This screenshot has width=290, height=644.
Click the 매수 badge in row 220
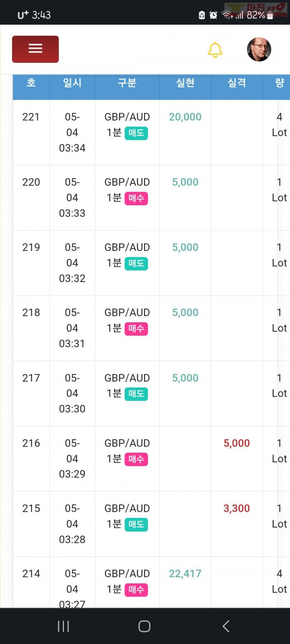coord(136,198)
